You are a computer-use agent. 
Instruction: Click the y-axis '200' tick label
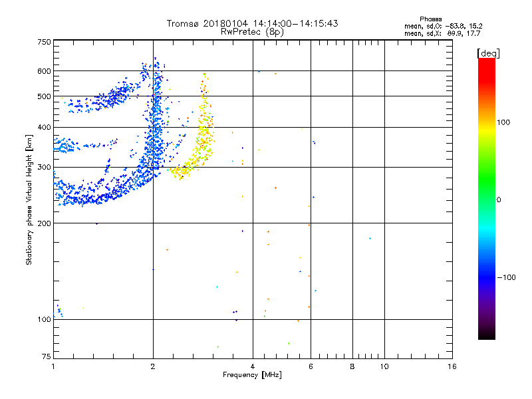pos(44,223)
